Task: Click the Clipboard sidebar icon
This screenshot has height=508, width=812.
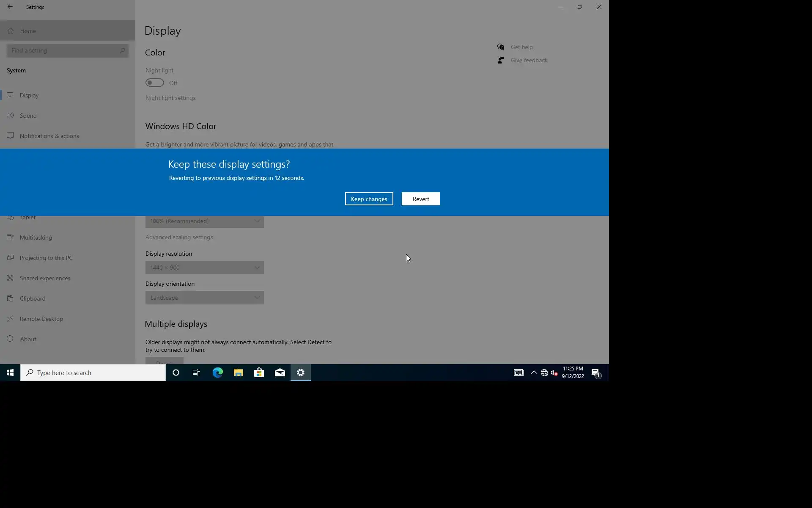Action: click(x=10, y=298)
